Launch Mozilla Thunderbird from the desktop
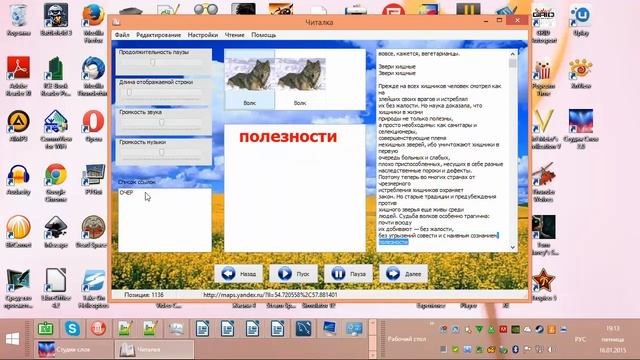This screenshot has width=640, height=360. [x=93, y=76]
